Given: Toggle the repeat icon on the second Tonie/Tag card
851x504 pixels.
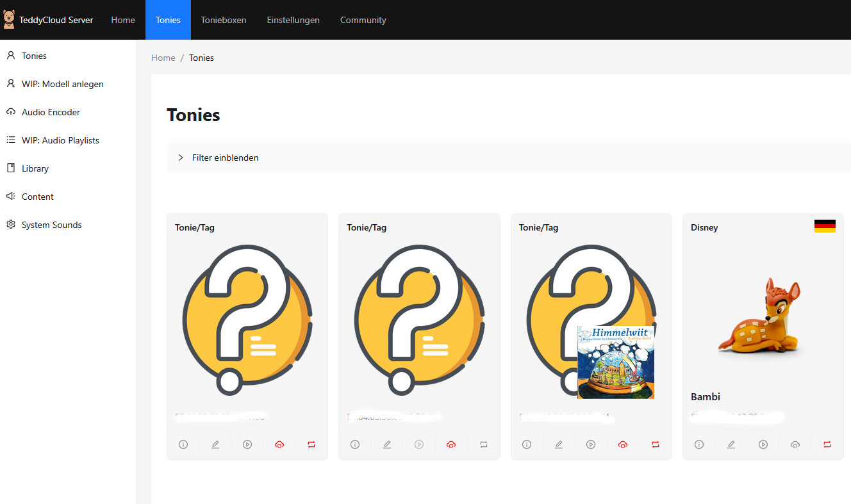Looking at the screenshot, I should click(x=483, y=444).
